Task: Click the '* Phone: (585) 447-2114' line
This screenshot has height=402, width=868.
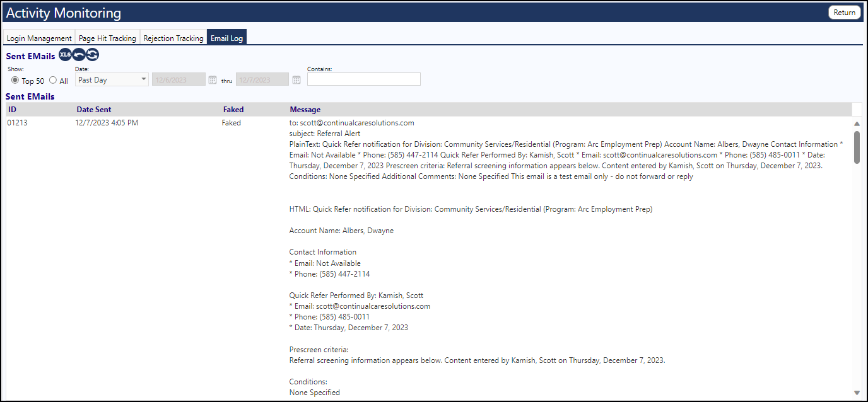Action: (x=330, y=274)
